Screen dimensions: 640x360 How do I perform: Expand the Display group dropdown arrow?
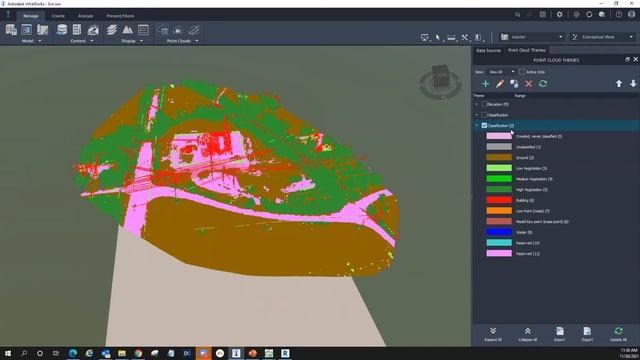pos(141,41)
